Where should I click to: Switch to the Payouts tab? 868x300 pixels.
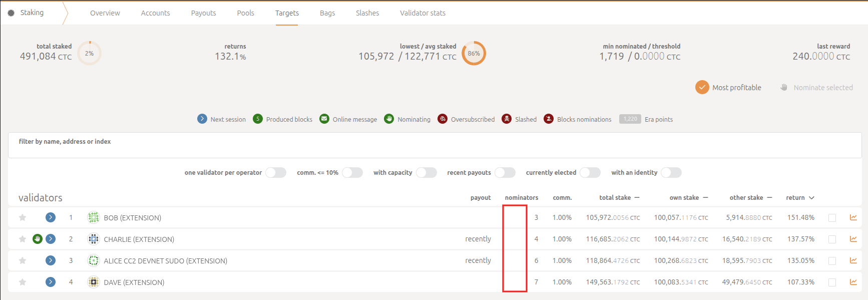(203, 13)
